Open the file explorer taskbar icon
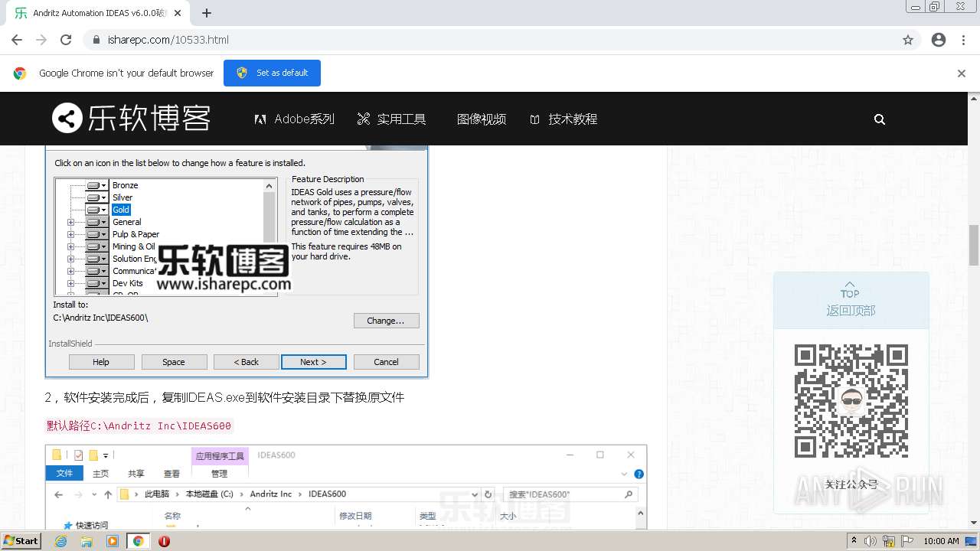Screen dimensions: 980x551 click(87, 541)
